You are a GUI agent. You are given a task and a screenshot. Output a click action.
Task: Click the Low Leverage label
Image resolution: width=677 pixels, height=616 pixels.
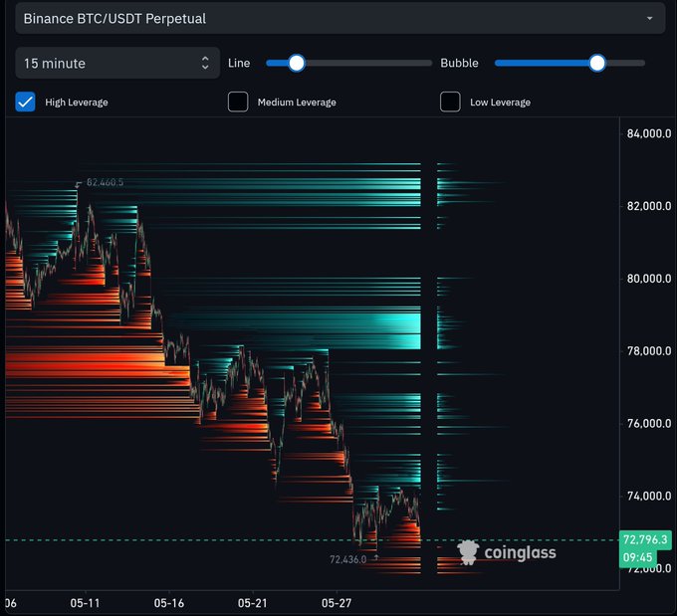pos(500,103)
